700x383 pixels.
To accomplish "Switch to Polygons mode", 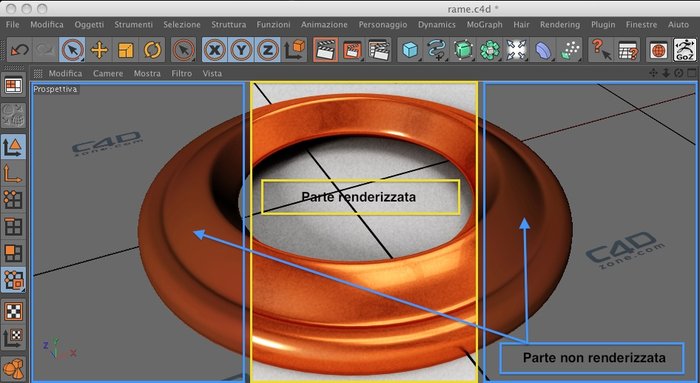I will 13,253.
